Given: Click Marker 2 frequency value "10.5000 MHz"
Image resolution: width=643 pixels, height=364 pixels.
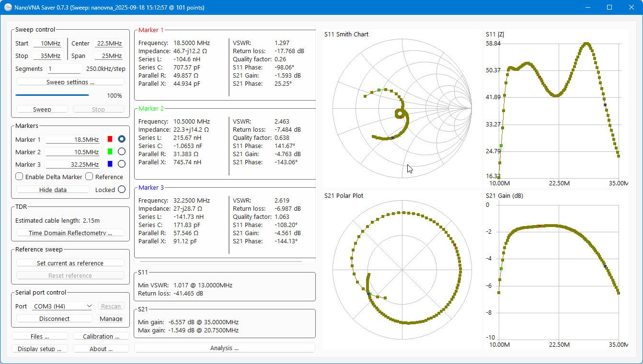Looking at the screenshot, I should pos(192,121).
